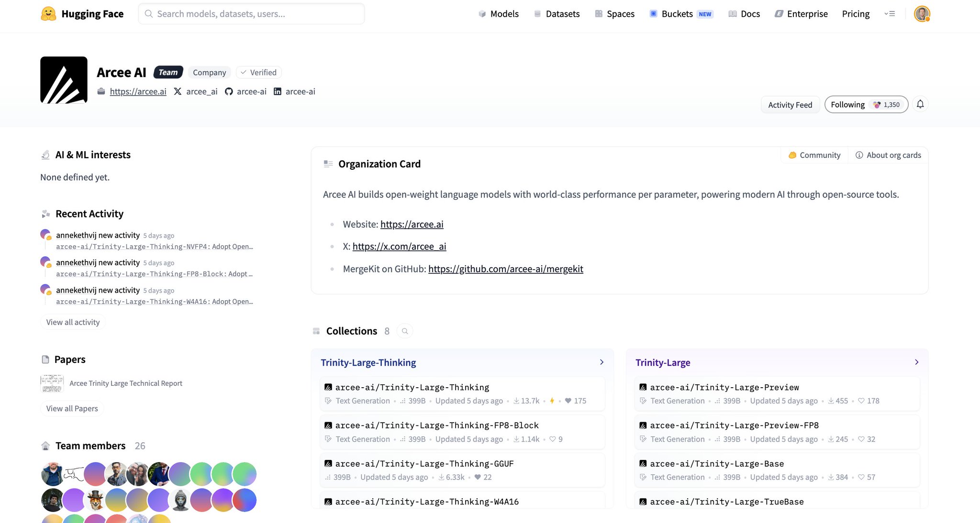Click the Arcee AI organization logo
Screen dimensions: 980x523
(x=64, y=80)
